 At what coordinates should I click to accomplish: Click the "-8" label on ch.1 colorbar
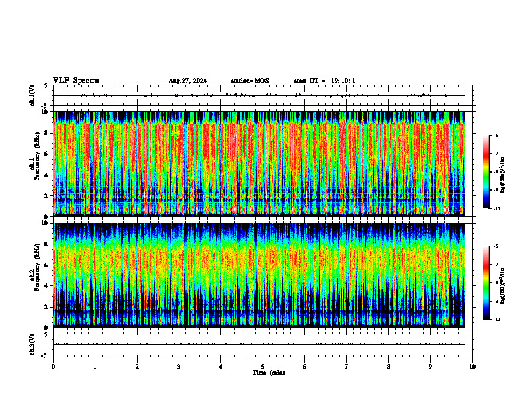[496, 172]
